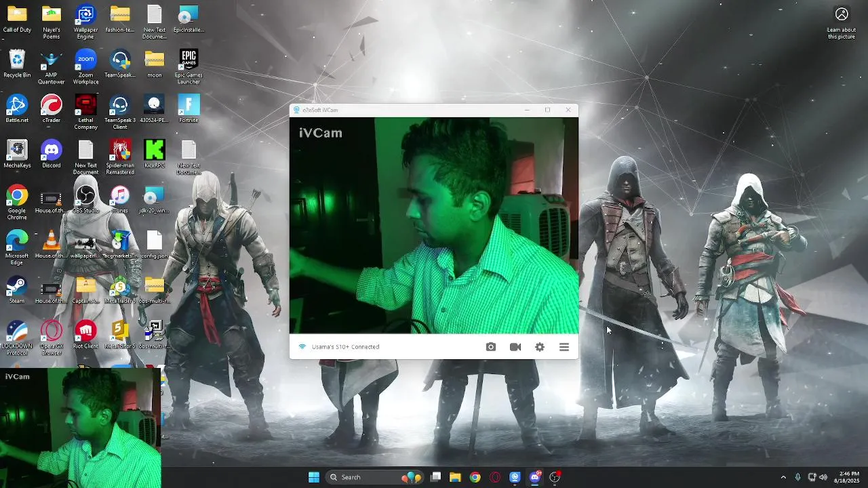Open the MechaKeys shortcut
This screenshot has height=488, width=868.
click(x=17, y=155)
